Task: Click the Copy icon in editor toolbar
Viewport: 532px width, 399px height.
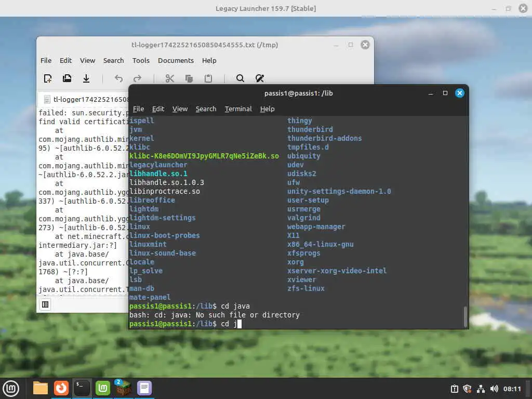Action: click(189, 79)
